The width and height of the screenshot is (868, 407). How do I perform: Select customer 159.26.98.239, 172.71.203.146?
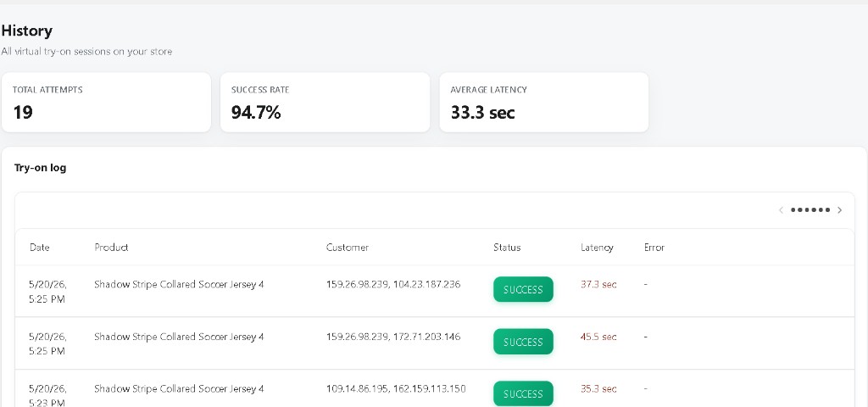(x=393, y=337)
